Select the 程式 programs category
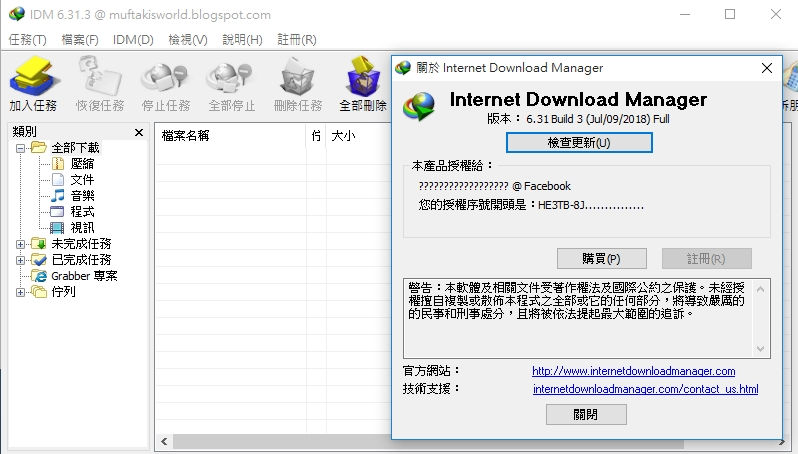 click(82, 212)
